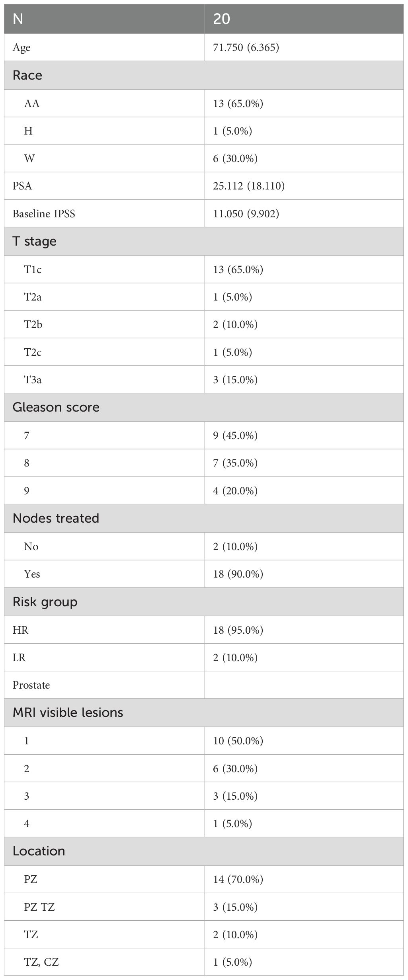The width and height of the screenshot is (408, 980).
Task: Click the Location section header
Action: point(39,851)
